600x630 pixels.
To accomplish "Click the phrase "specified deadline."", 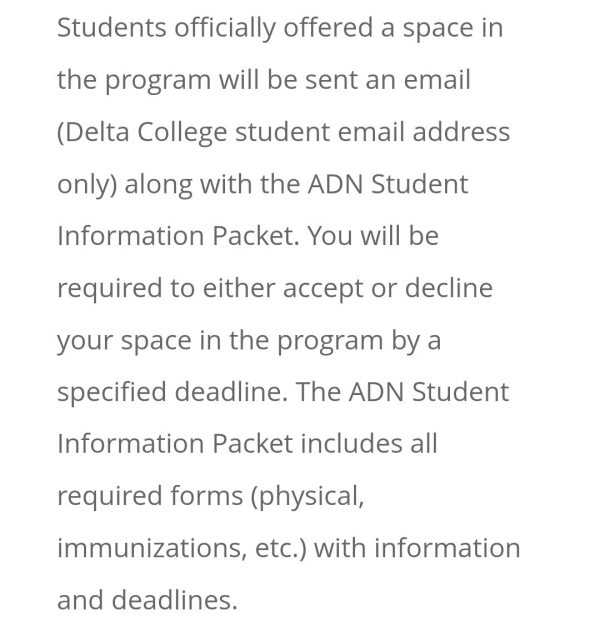I will point(173,393).
